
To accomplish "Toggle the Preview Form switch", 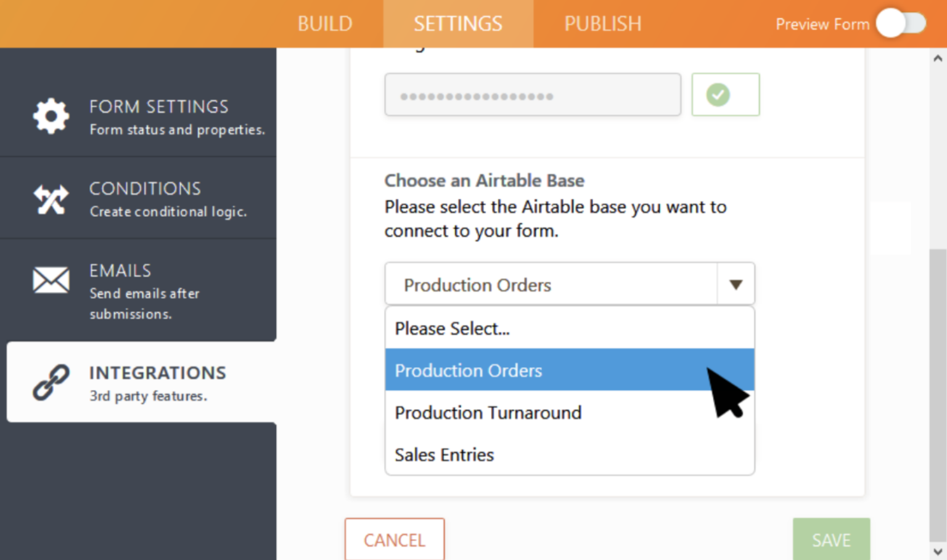I will (x=901, y=23).
